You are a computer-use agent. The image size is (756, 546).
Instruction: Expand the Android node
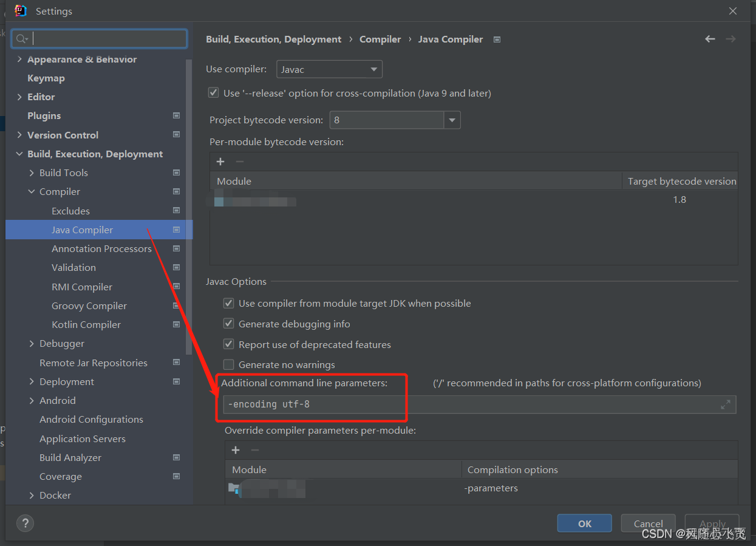pyautogui.click(x=32, y=400)
